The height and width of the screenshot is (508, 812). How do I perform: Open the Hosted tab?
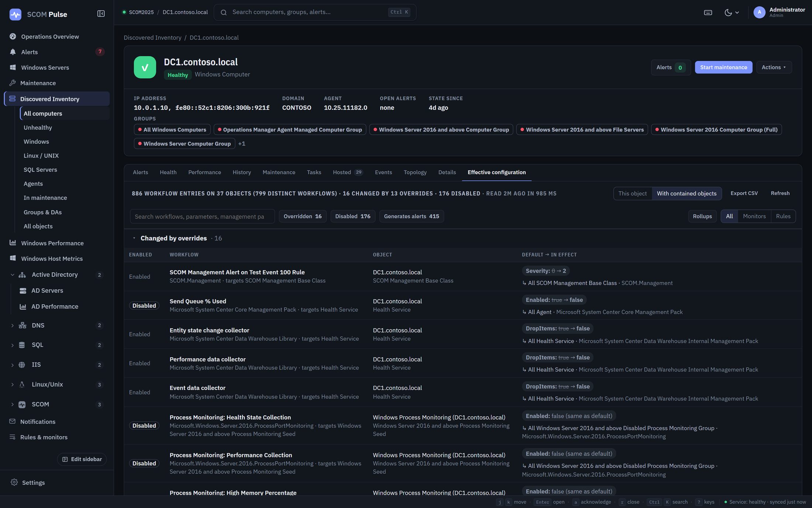pos(348,172)
